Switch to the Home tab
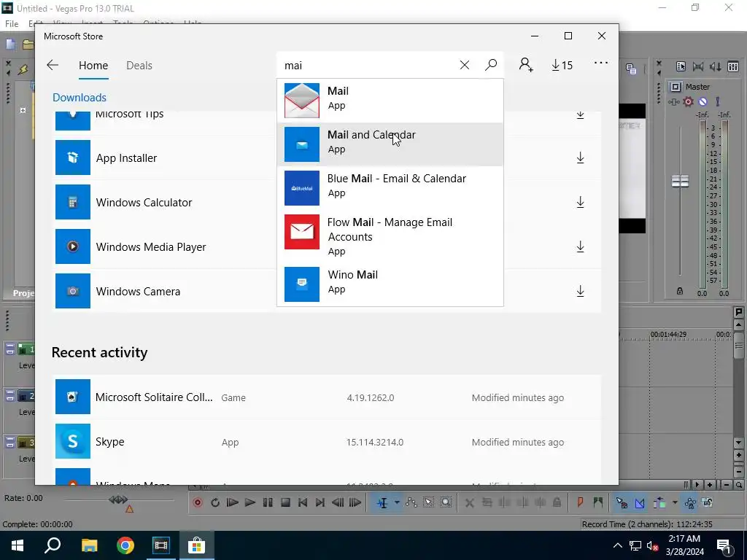The width and height of the screenshot is (747, 560). [93, 65]
